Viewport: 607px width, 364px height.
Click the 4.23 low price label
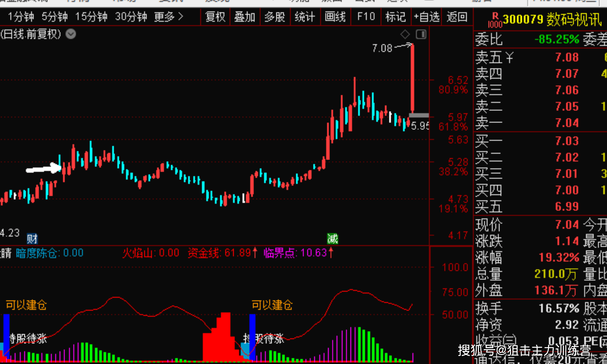[x=10, y=233]
